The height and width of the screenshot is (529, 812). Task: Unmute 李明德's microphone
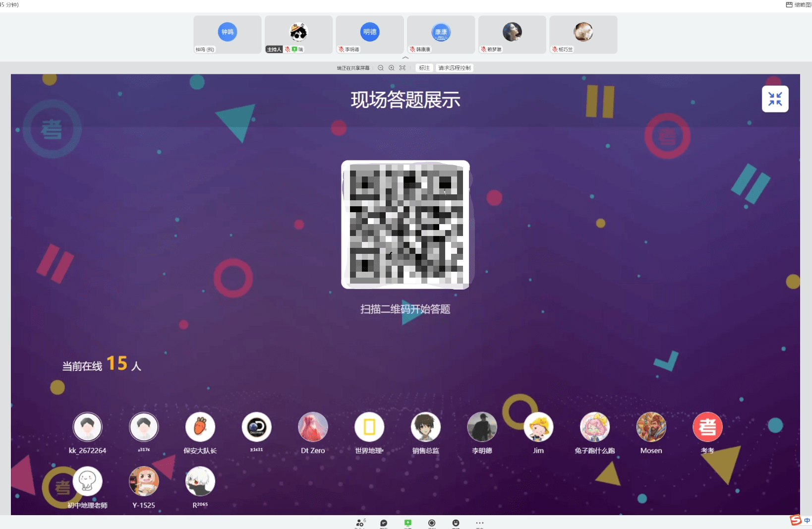[x=341, y=49]
